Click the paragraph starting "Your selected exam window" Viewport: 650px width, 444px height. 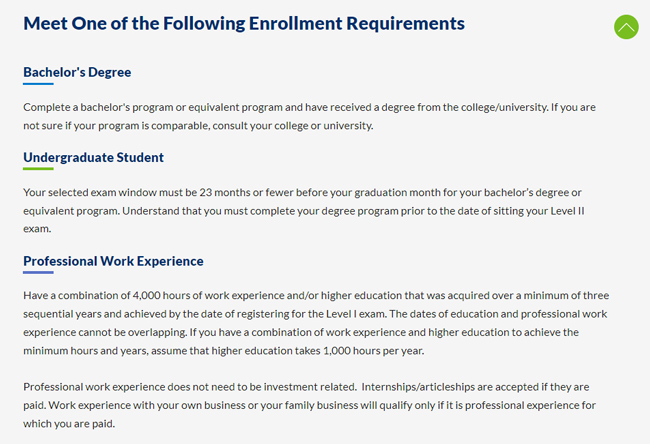point(310,210)
